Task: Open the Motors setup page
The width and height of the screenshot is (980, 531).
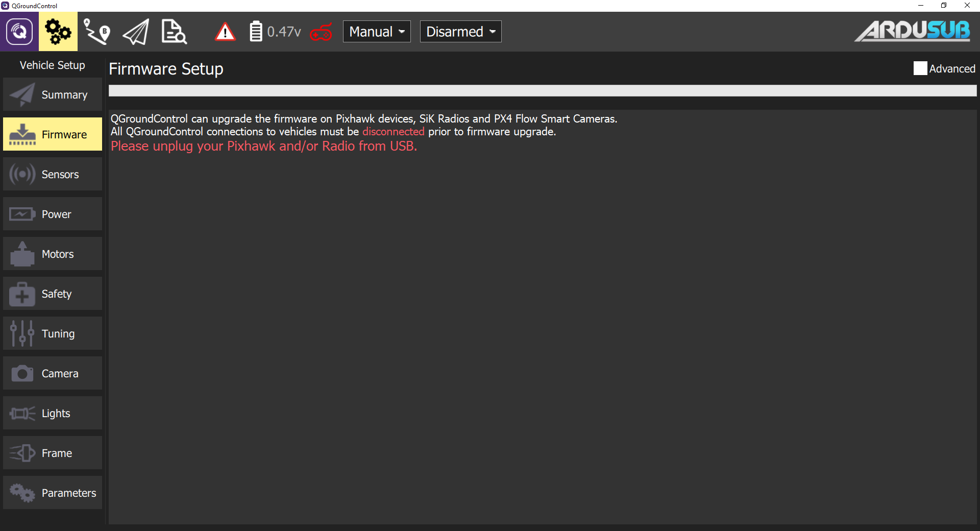Action: click(x=53, y=254)
